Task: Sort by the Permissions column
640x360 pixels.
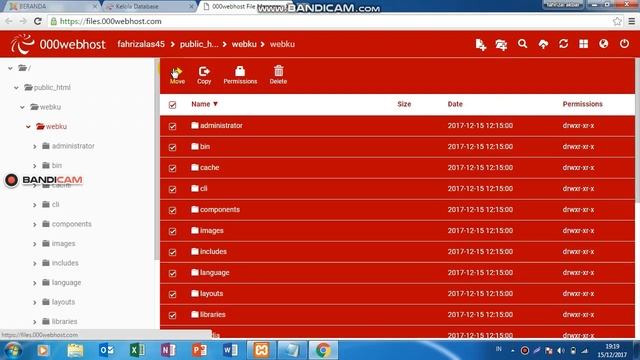Action: pyautogui.click(x=582, y=104)
